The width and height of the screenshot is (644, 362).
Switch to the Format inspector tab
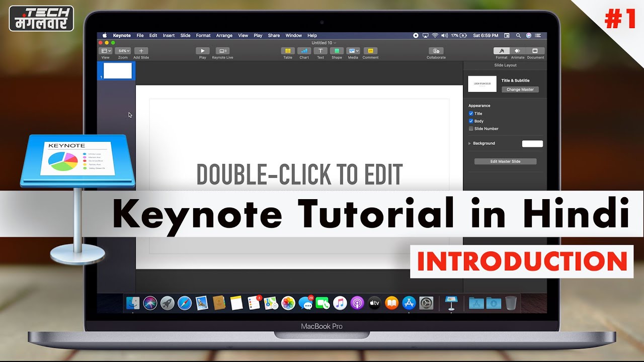(x=502, y=51)
